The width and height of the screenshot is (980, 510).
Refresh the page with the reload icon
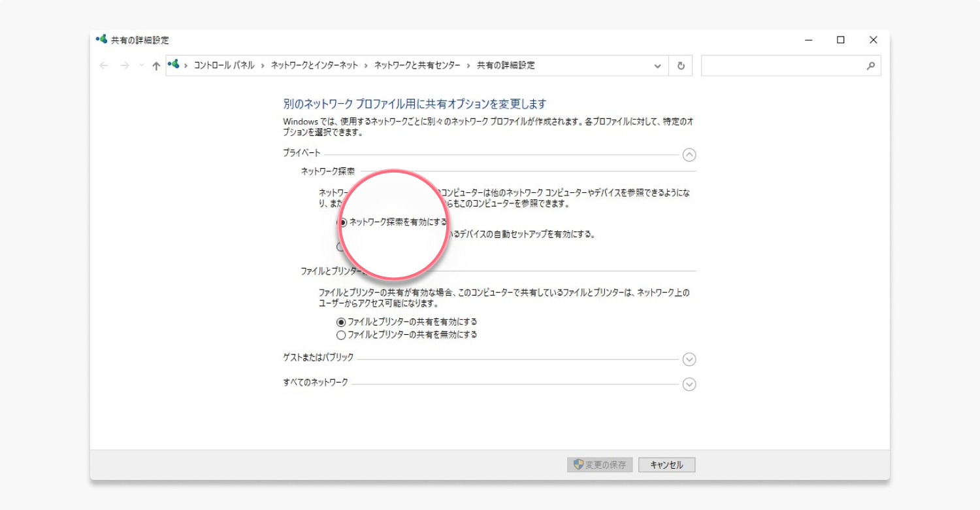point(681,66)
